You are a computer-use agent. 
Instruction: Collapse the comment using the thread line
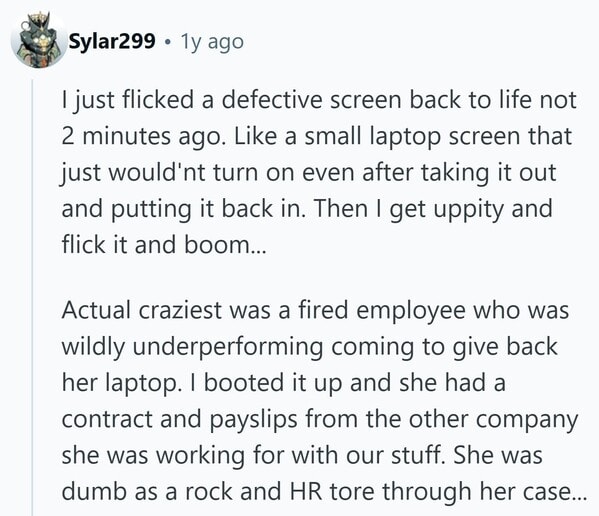pyautogui.click(x=32, y=298)
